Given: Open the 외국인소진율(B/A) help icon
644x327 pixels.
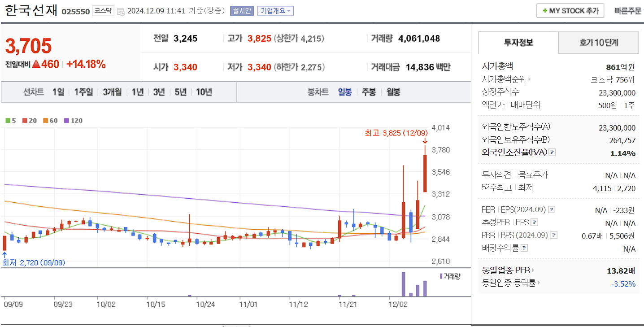Looking at the screenshot, I should click(552, 153).
